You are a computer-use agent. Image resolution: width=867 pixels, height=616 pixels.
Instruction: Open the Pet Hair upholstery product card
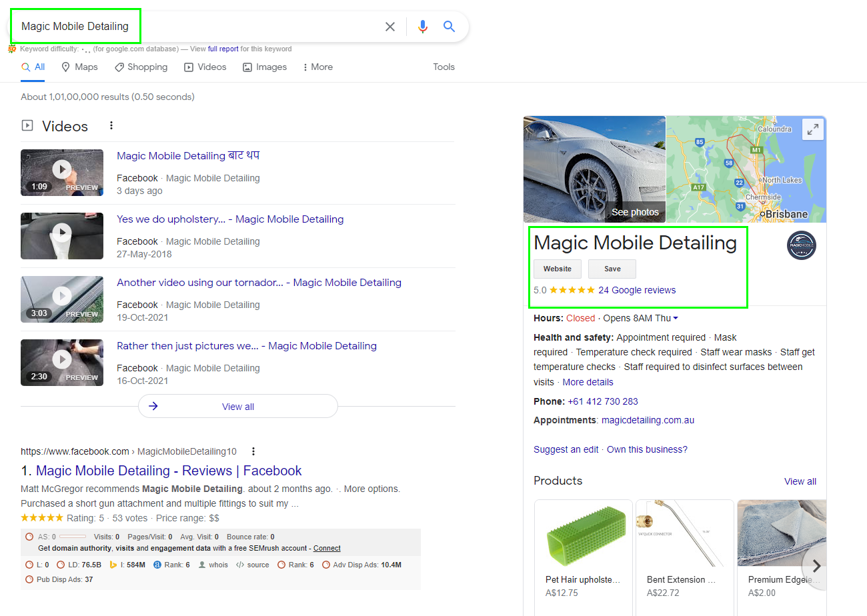pyautogui.click(x=584, y=557)
